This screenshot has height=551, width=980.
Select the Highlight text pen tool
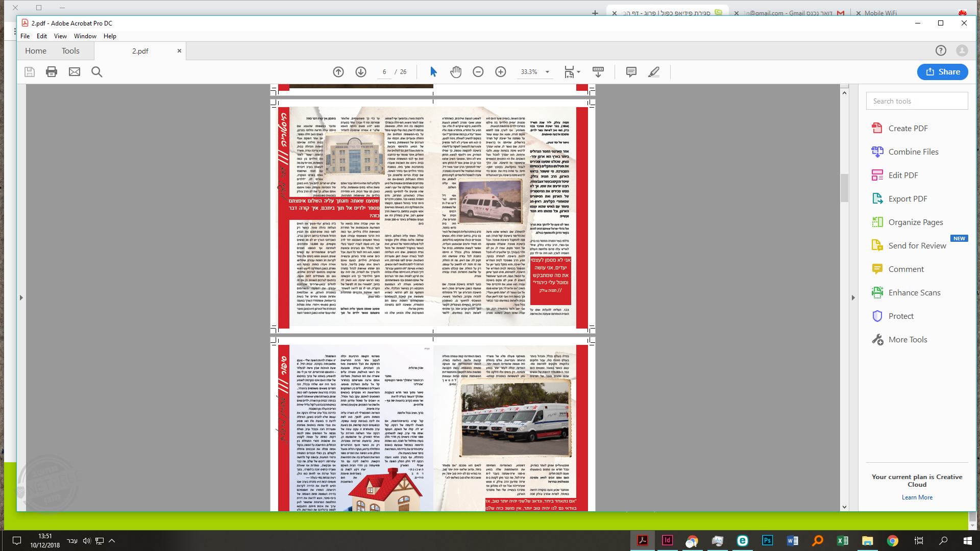tap(654, 72)
